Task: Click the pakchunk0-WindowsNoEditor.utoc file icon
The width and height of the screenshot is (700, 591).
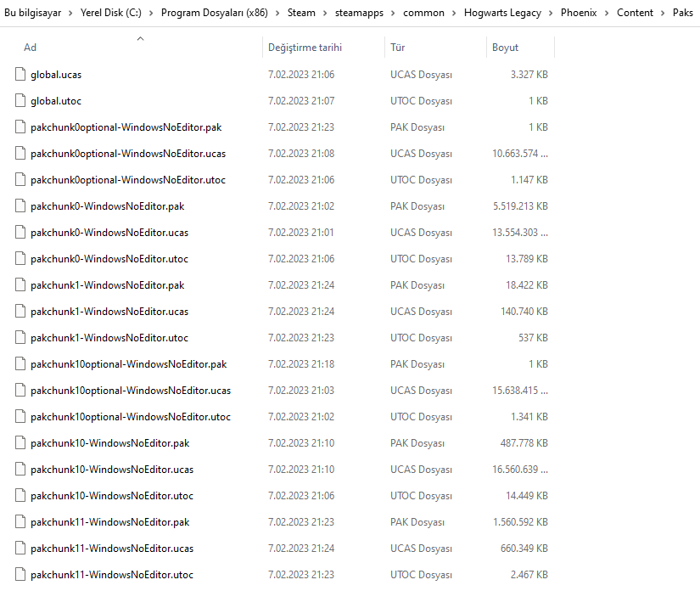Action: click(x=20, y=259)
